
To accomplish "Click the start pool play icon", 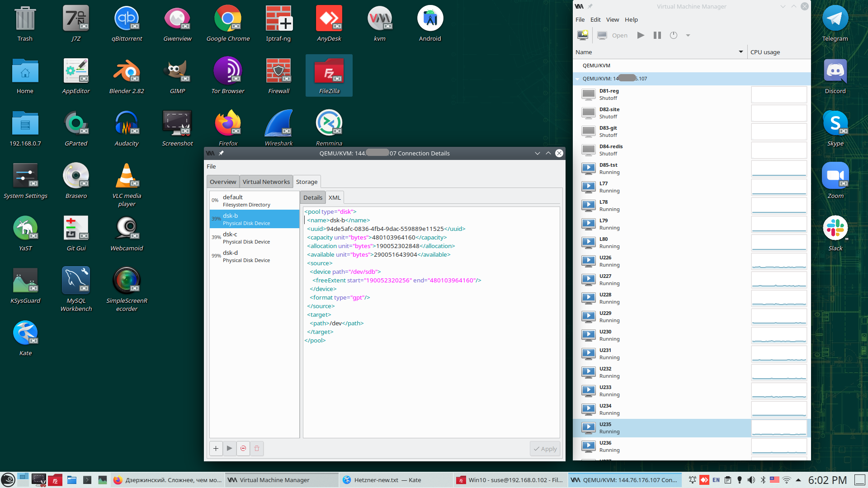I will click(230, 448).
